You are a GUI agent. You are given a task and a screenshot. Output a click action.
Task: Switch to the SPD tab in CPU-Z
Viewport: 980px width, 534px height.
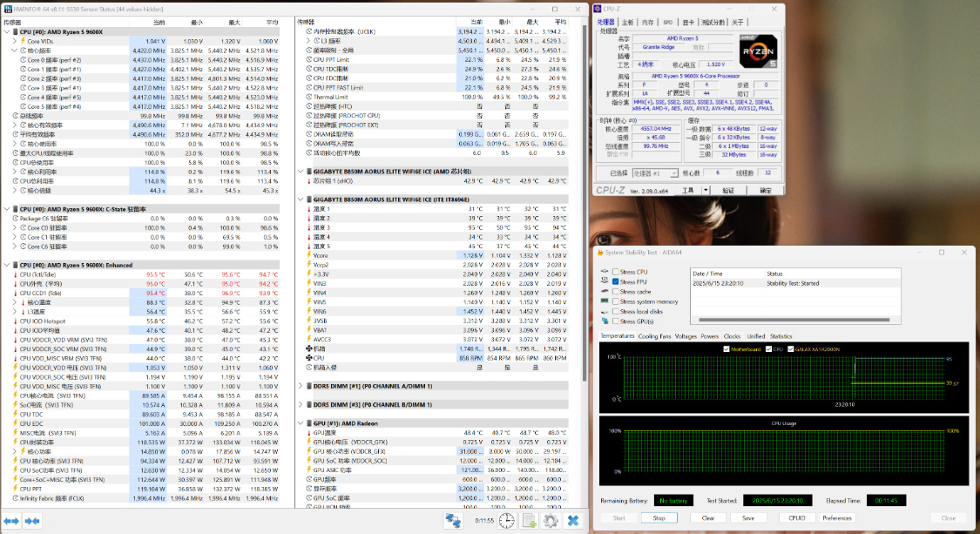point(667,22)
